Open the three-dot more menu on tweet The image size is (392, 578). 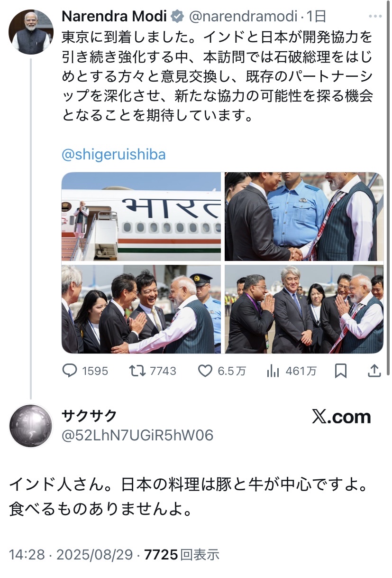[x=375, y=16]
